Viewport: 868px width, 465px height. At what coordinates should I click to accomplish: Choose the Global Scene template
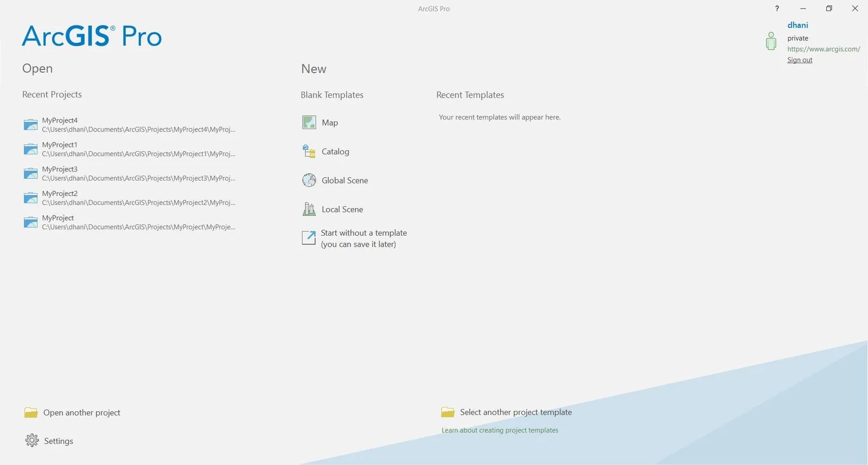coord(335,180)
